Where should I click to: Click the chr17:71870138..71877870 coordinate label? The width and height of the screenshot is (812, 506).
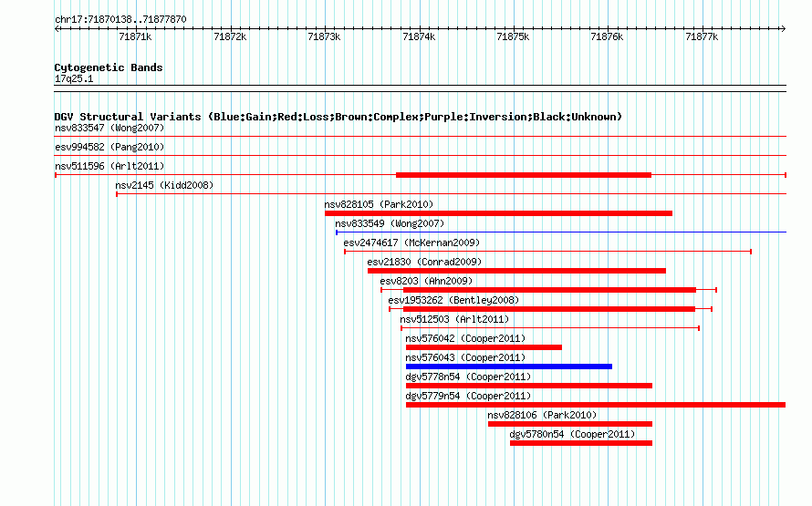(120, 19)
